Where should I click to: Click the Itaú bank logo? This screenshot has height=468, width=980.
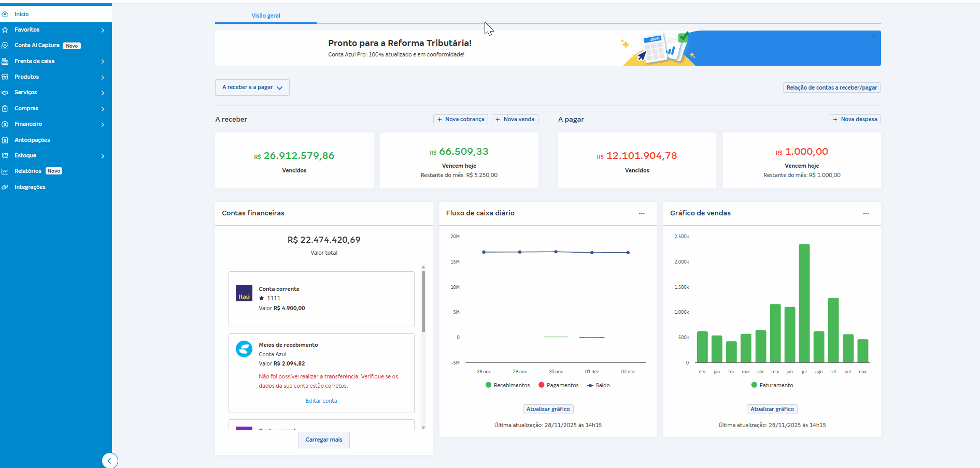[x=244, y=294]
